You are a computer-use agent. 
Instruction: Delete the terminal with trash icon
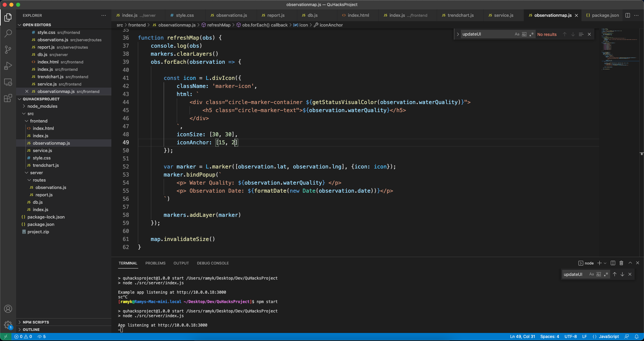621,263
